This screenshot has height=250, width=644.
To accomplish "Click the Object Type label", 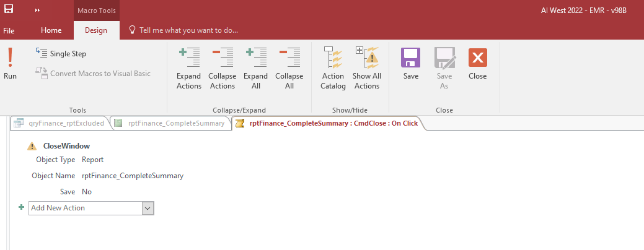I will (55, 160).
